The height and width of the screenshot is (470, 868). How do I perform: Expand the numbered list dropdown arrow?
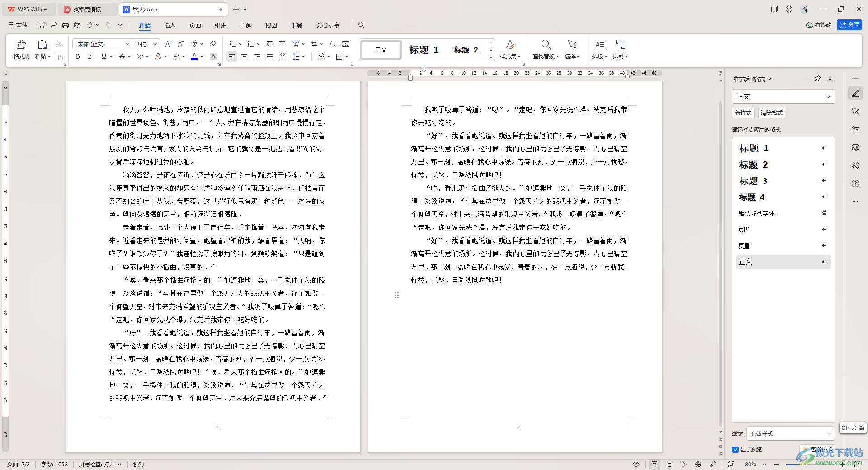click(258, 44)
